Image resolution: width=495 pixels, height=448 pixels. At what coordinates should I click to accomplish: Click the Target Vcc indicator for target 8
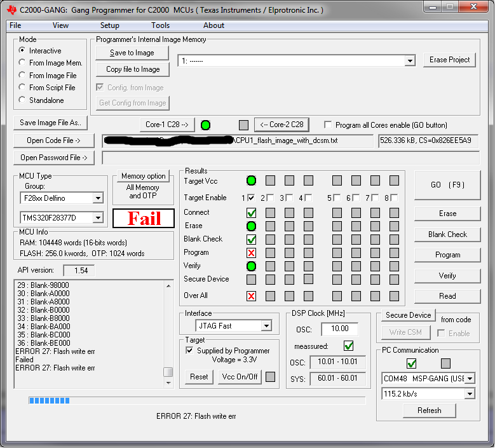coord(394,180)
